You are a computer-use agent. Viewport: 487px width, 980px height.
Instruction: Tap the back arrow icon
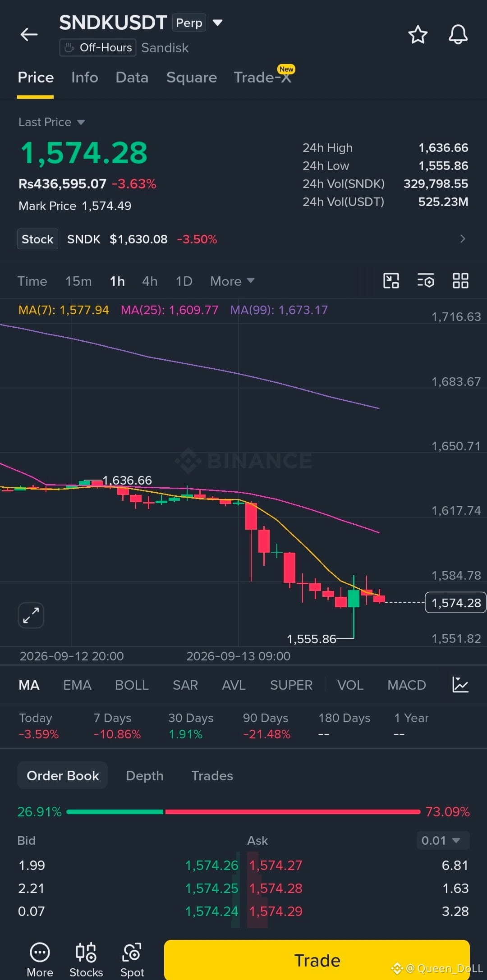coord(29,34)
